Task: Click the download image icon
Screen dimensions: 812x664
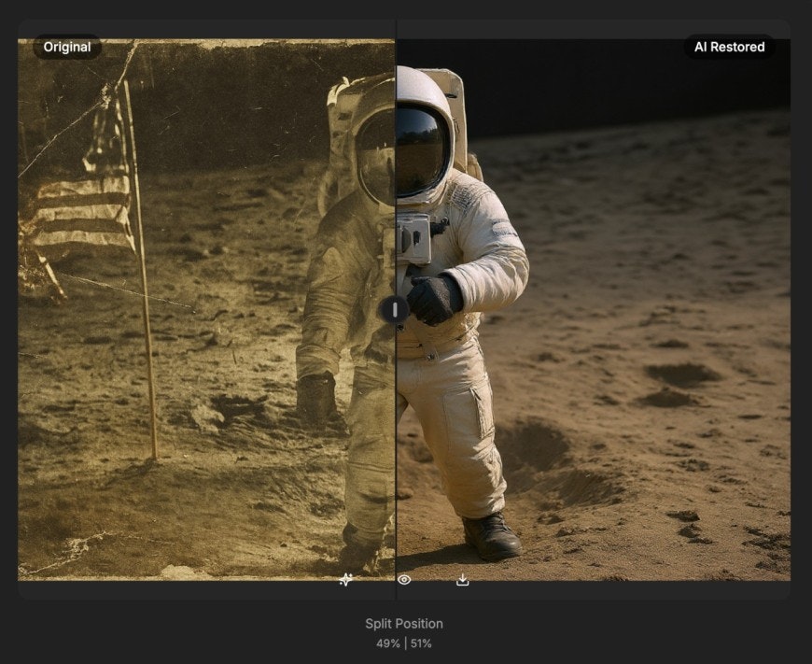Action: 462,580
